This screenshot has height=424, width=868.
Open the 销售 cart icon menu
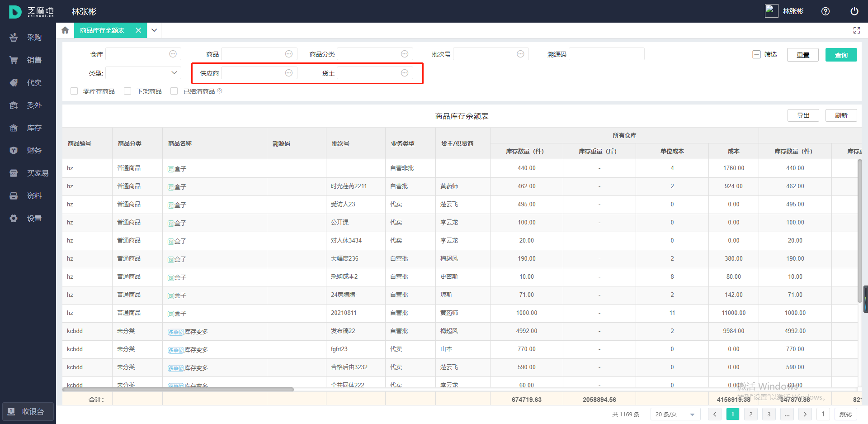click(x=14, y=60)
